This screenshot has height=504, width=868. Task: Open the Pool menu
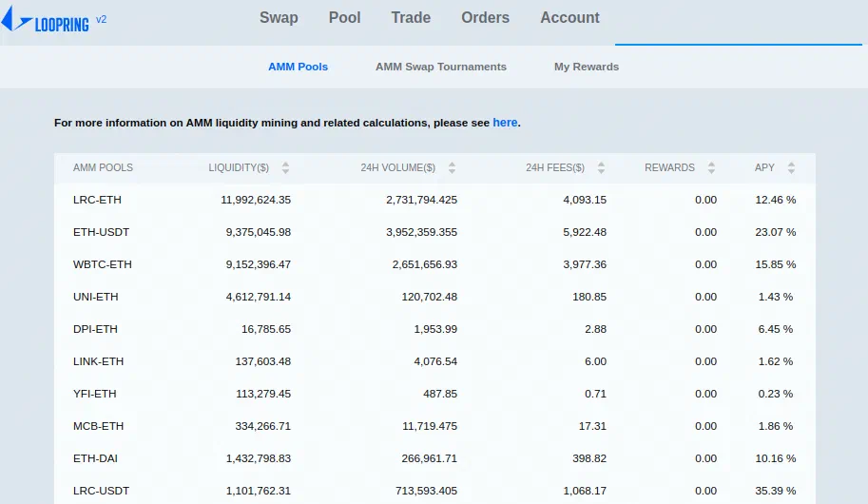click(x=344, y=18)
